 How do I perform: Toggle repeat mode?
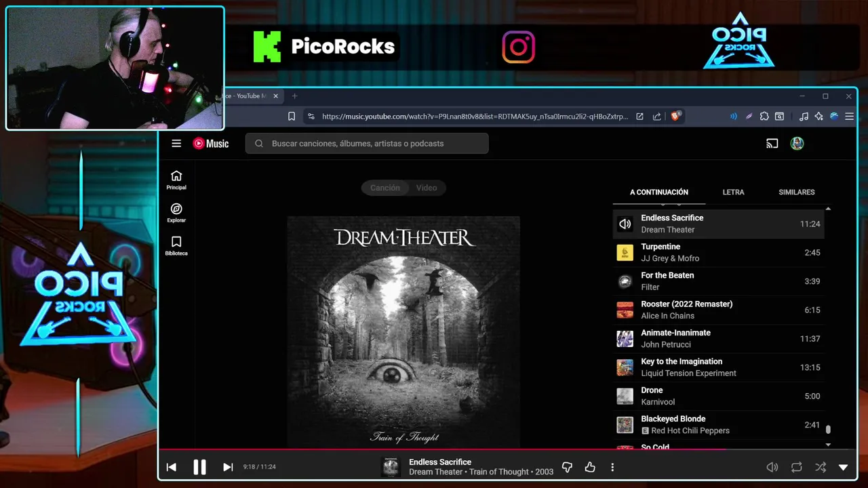pyautogui.click(x=796, y=467)
